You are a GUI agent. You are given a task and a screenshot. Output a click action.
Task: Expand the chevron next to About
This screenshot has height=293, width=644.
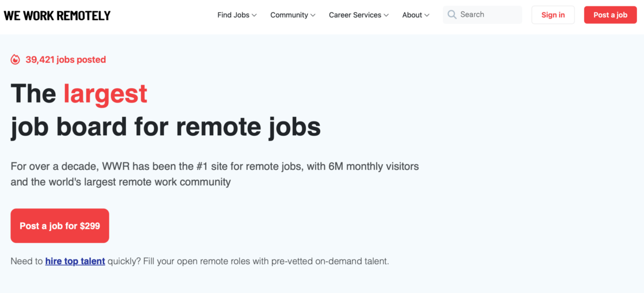427,15
